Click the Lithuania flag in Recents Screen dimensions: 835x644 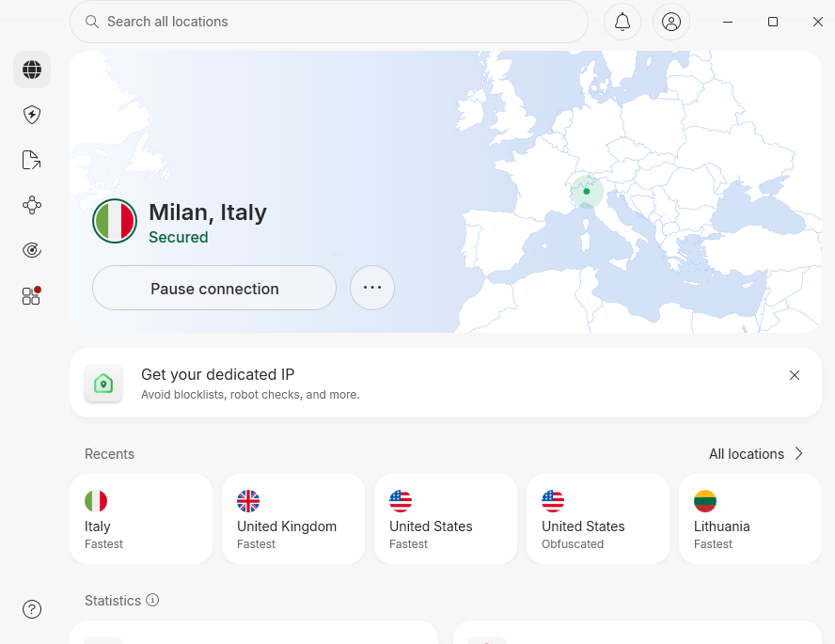[x=705, y=501]
